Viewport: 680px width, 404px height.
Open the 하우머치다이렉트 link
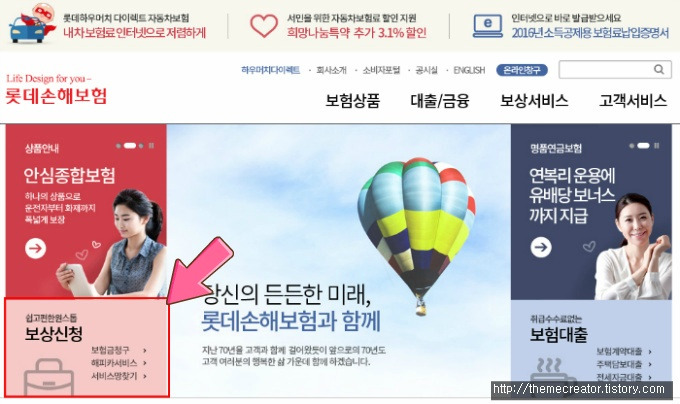pyautogui.click(x=271, y=70)
